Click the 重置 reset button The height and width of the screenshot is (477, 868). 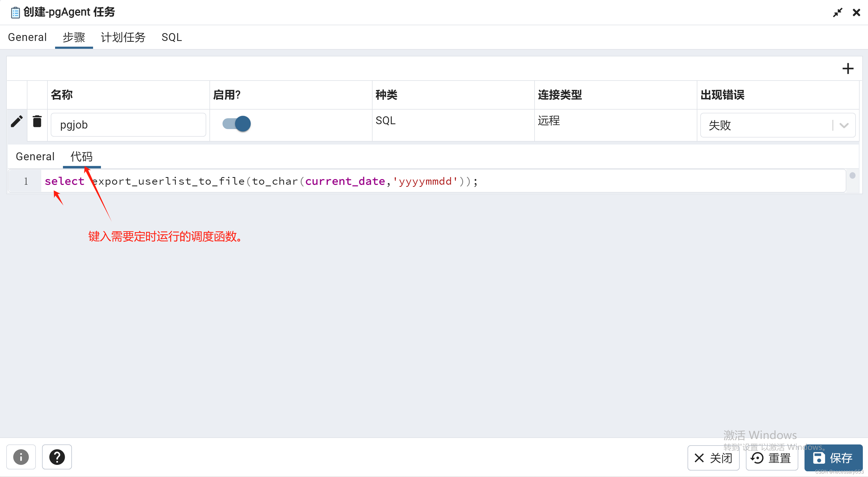click(772, 458)
